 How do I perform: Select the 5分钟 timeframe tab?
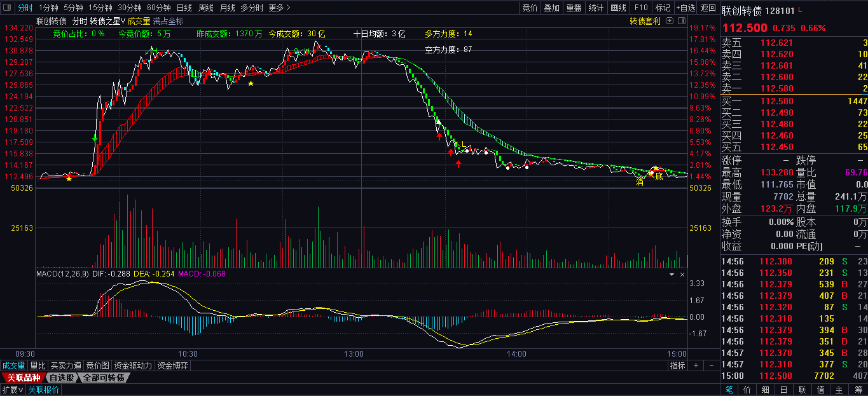click(x=73, y=8)
